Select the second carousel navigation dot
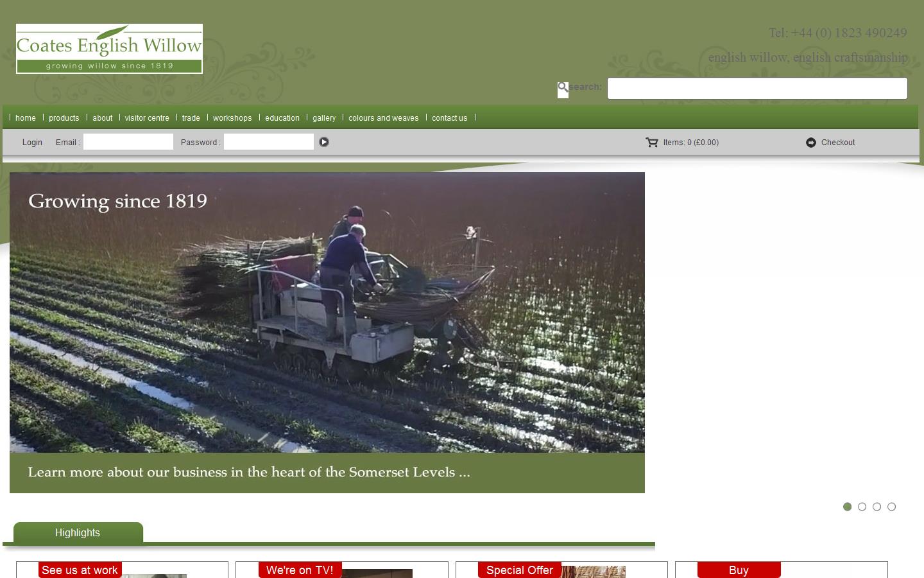Viewport: 924px width, 578px height. 862,507
